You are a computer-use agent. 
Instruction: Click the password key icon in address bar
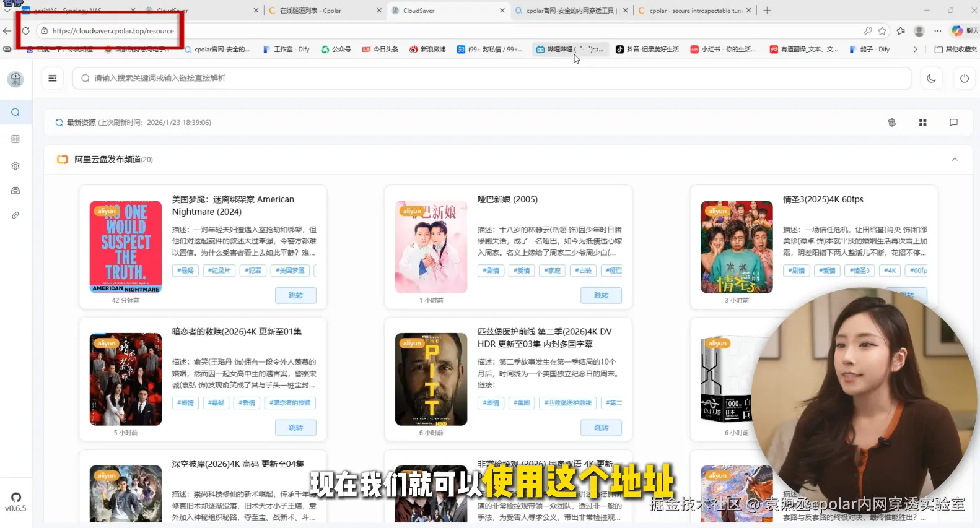click(867, 31)
